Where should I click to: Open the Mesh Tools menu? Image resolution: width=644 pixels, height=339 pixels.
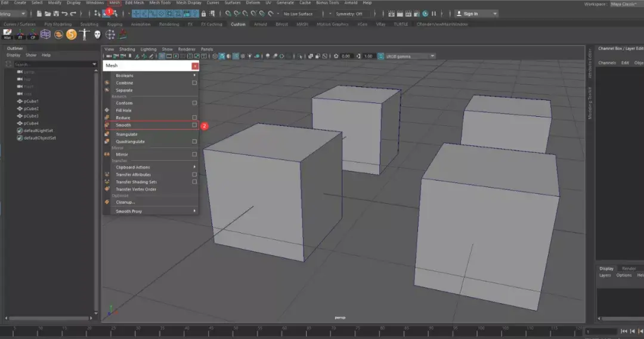pos(160,2)
